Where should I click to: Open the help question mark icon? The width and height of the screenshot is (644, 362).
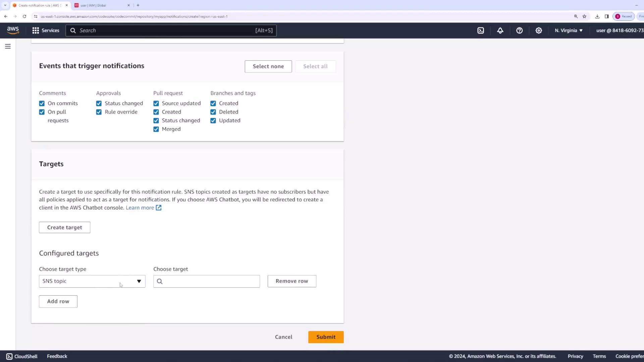coord(519,31)
